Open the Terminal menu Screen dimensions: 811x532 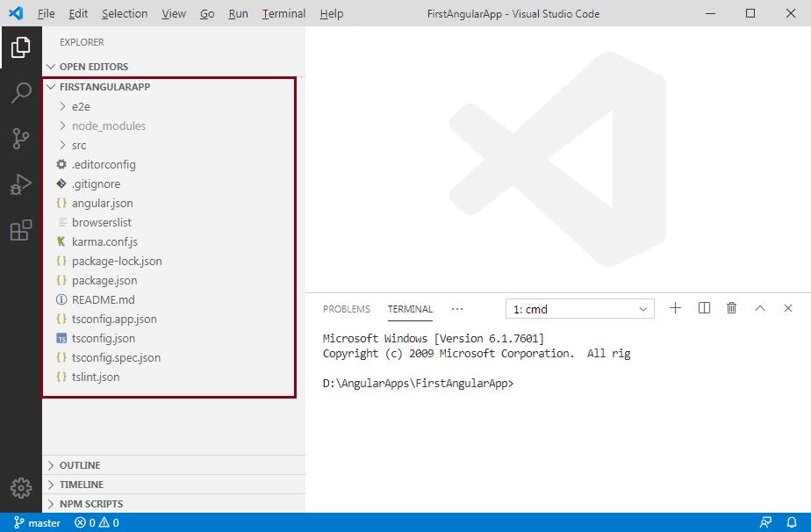283,13
